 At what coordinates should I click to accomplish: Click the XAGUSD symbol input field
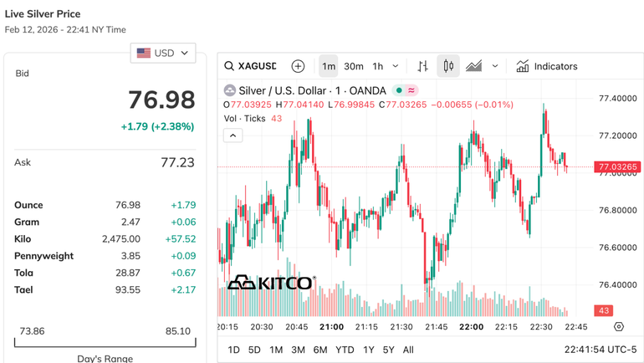tap(258, 66)
